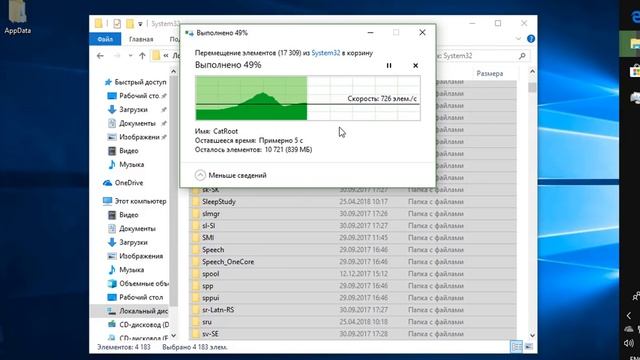Select Этот компьютер in navigation pane

(135, 201)
